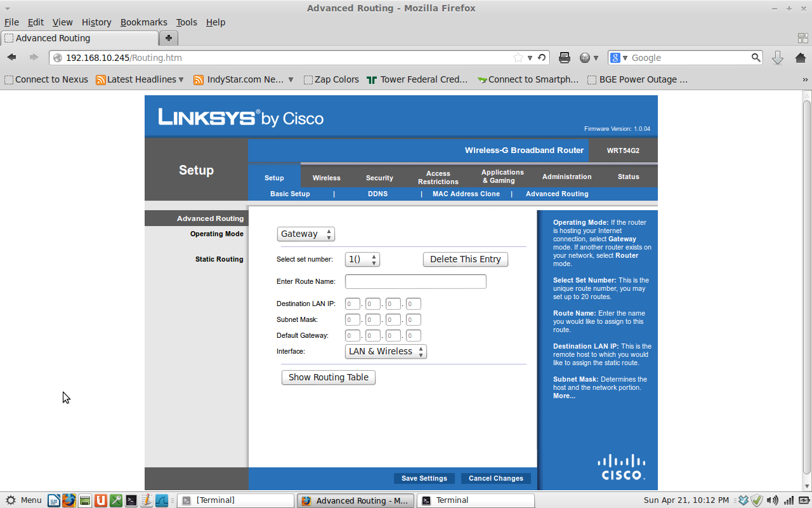Click the magnifier in the Google search box
The image size is (812, 508).
pyautogui.click(x=756, y=58)
